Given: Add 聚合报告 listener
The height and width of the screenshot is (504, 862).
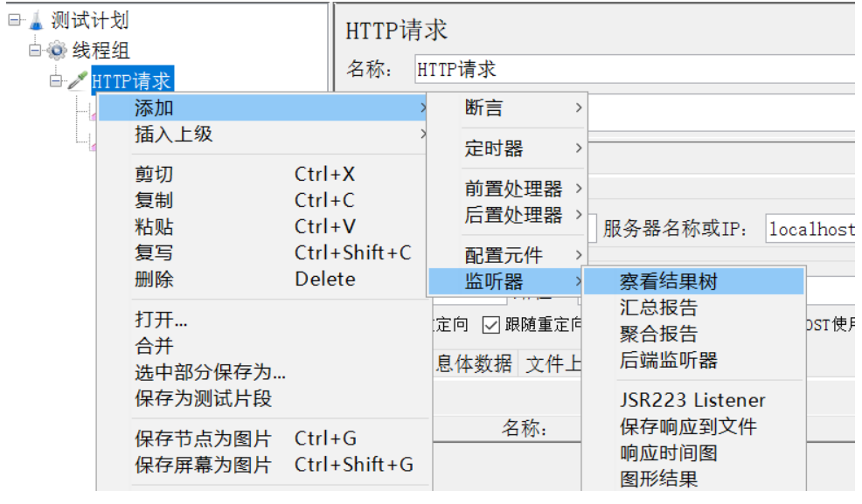Looking at the screenshot, I should [694, 334].
